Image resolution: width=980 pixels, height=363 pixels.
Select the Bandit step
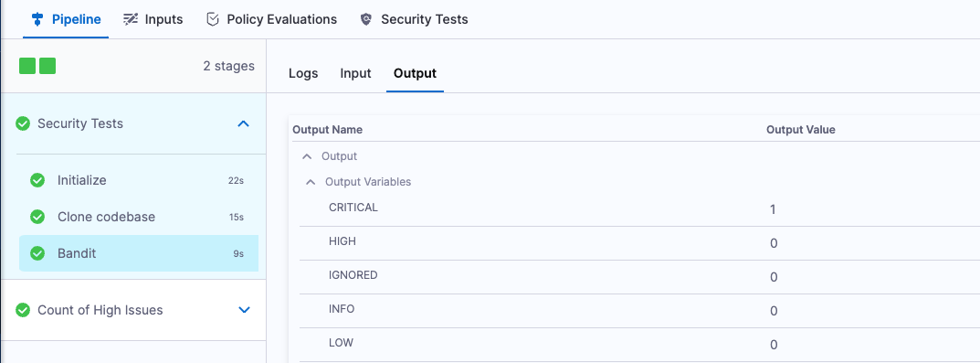[x=138, y=253]
